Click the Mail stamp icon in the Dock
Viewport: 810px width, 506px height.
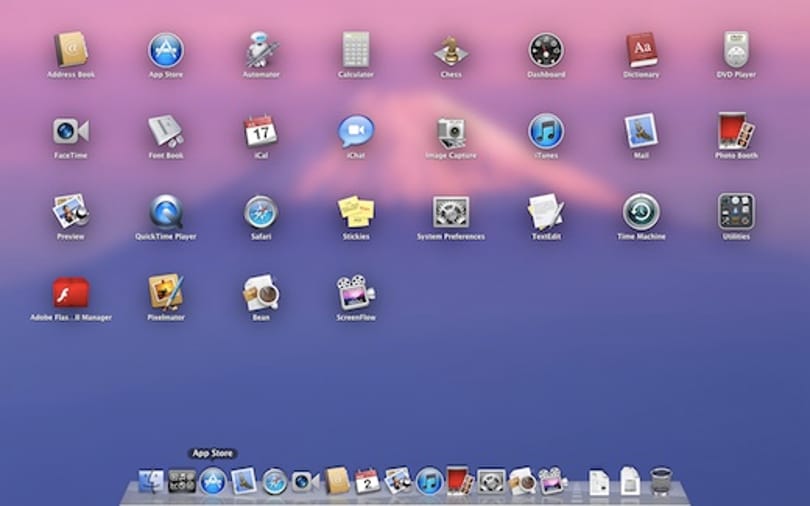243,481
